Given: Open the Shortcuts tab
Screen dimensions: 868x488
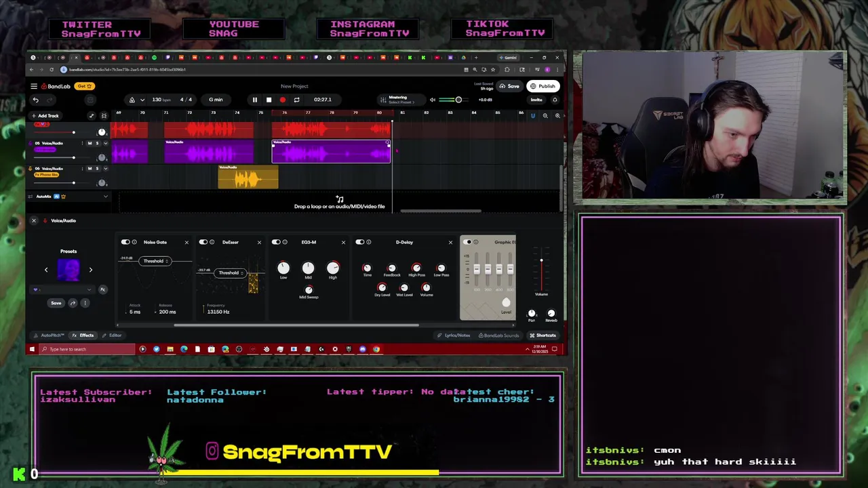Looking at the screenshot, I should click(x=542, y=335).
